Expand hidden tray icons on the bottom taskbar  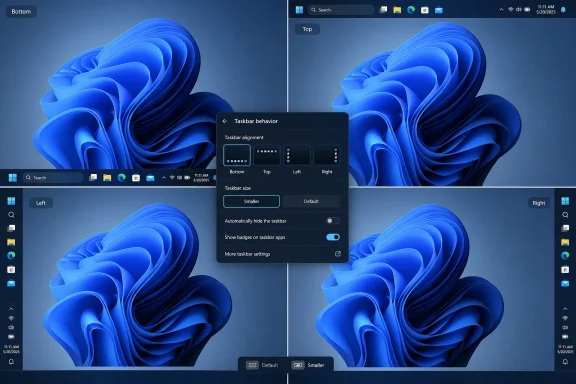coord(164,178)
